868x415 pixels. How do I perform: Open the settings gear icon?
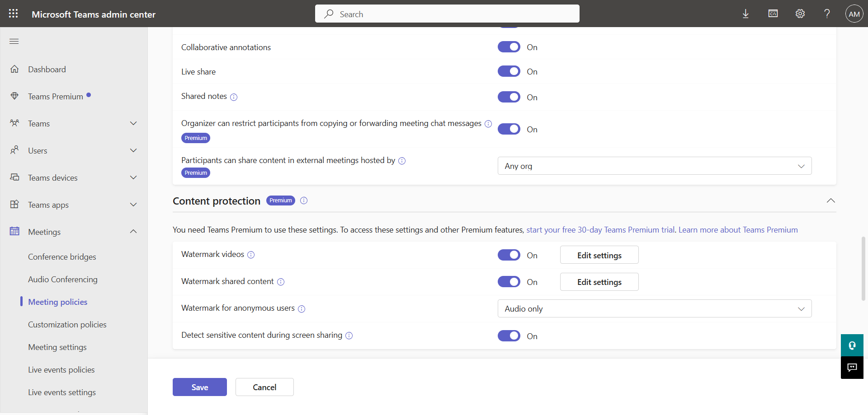point(800,14)
